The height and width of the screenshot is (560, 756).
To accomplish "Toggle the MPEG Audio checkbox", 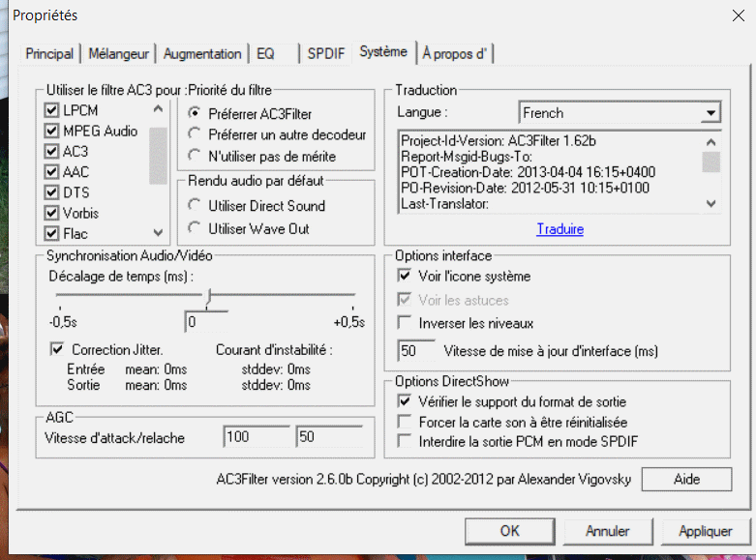I will pyautogui.click(x=51, y=131).
